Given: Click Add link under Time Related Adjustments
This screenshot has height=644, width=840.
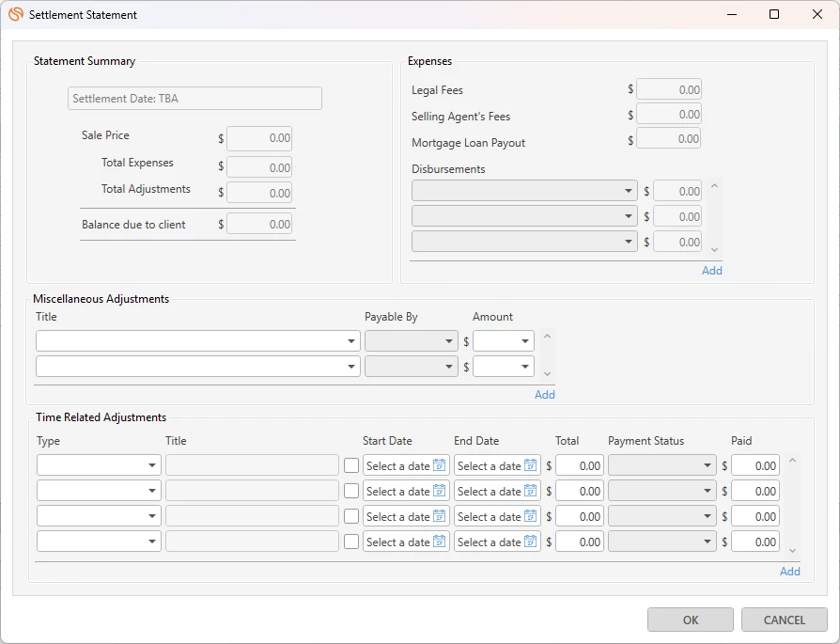Looking at the screenshot, I should 790,572.
